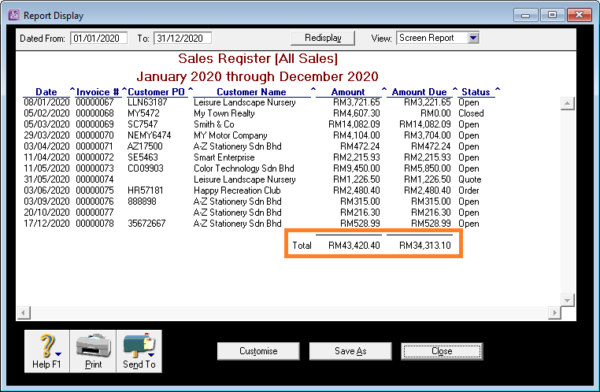Viewport: 600px width, 392px height.
Task: Sort by the Amount column header
Action: [348, 92]
